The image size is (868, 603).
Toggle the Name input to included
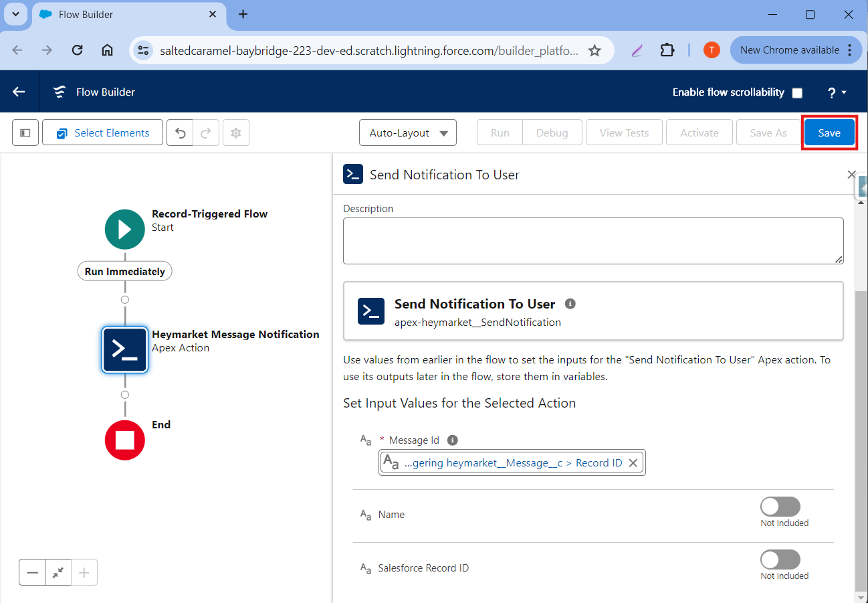(780, 507)
